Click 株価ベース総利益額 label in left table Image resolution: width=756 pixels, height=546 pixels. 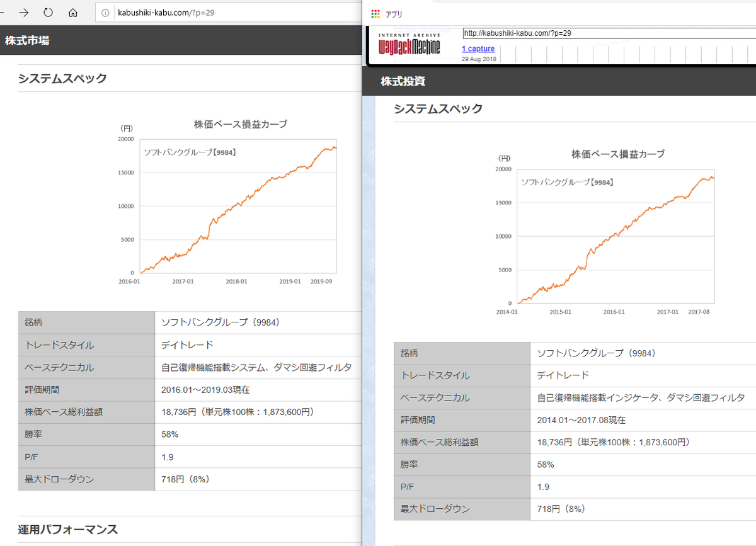(x=64, y=412)
